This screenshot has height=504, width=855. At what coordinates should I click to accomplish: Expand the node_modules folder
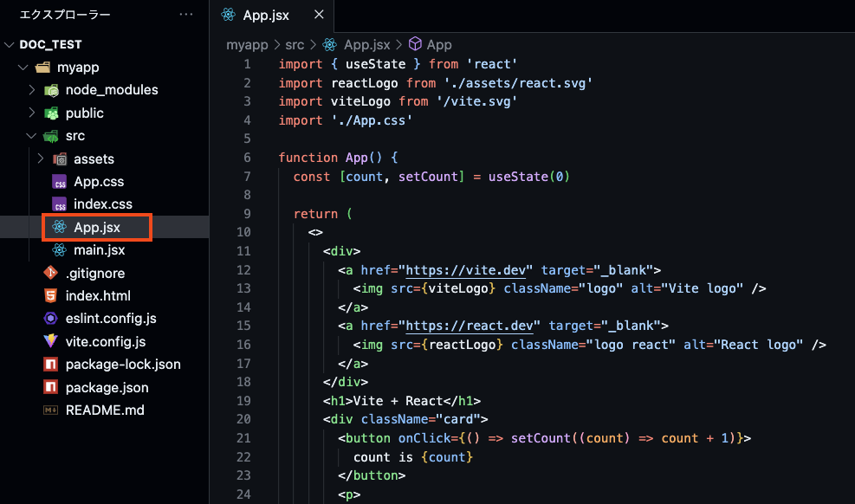(31, 90)
